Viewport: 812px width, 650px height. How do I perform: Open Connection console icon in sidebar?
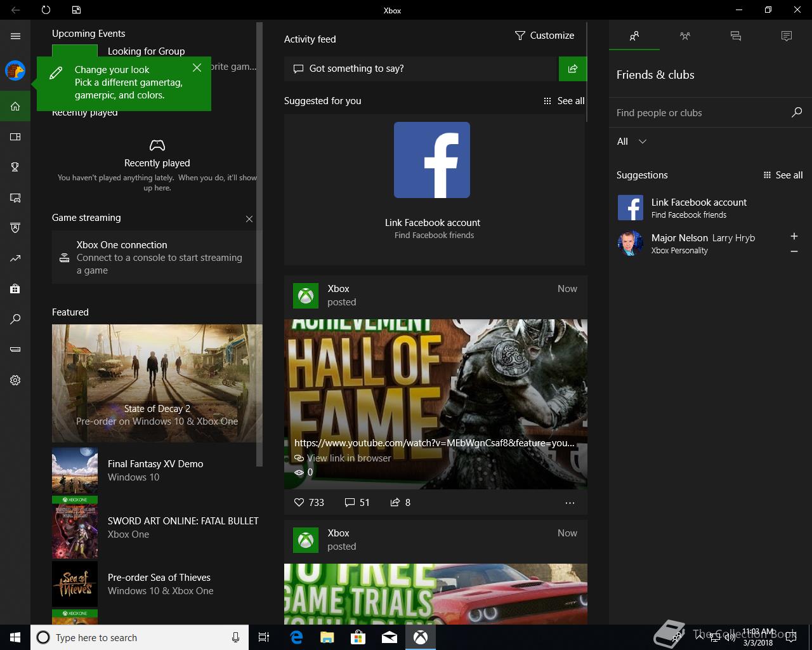pyautogui.click(x=15, y=350)
